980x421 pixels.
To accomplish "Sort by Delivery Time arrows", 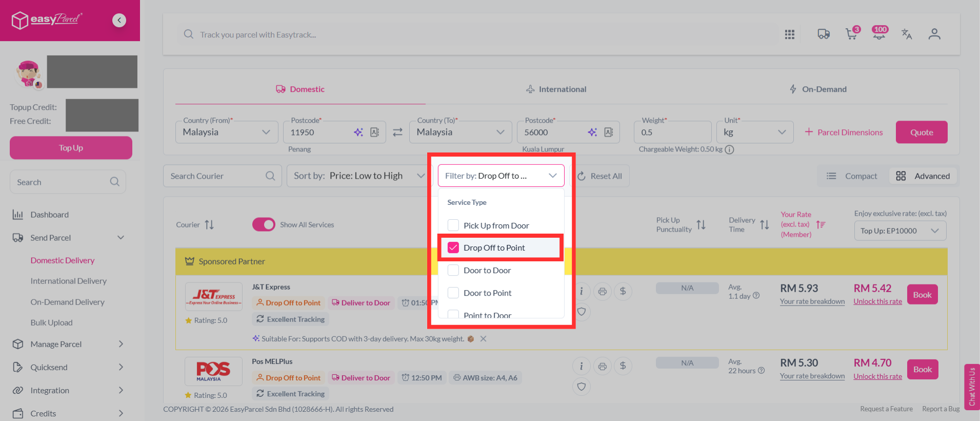I will tap(765, 225).
